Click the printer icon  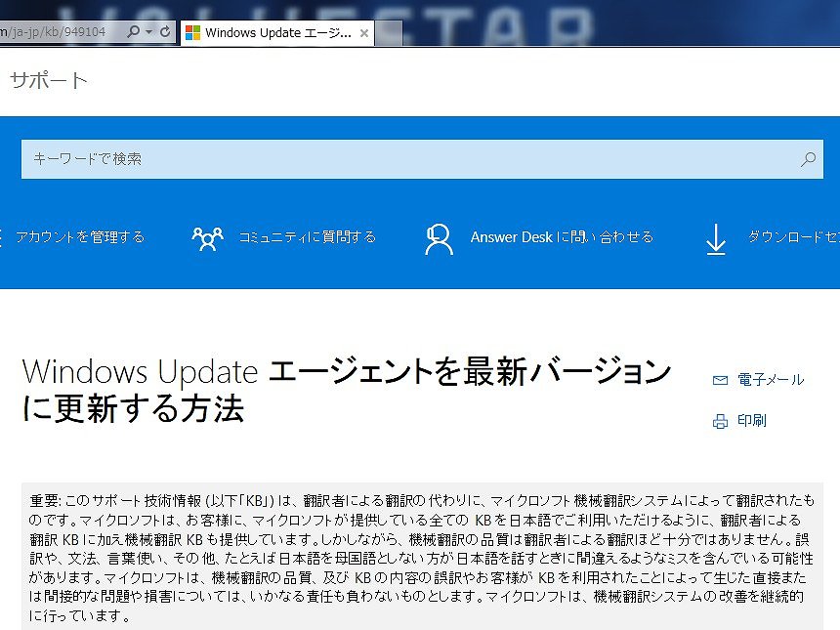[720, 422]
